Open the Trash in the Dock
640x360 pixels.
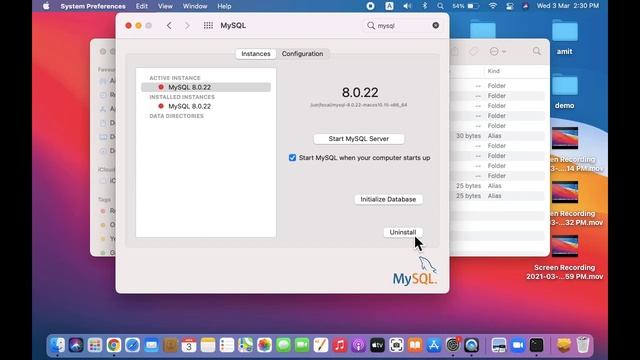point(583,345)
